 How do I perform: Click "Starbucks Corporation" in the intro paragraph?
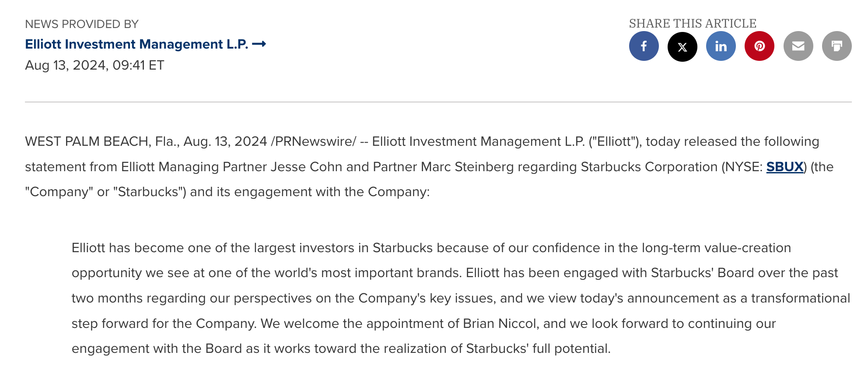(649, 167)
